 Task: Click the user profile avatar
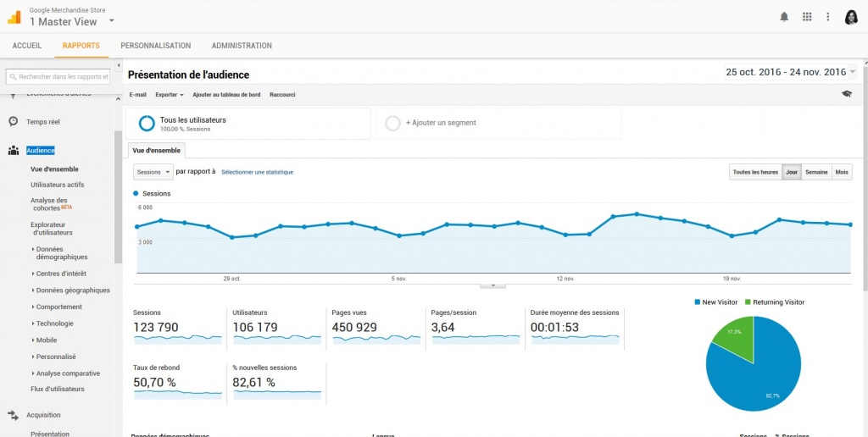click(x=851, y=17)
